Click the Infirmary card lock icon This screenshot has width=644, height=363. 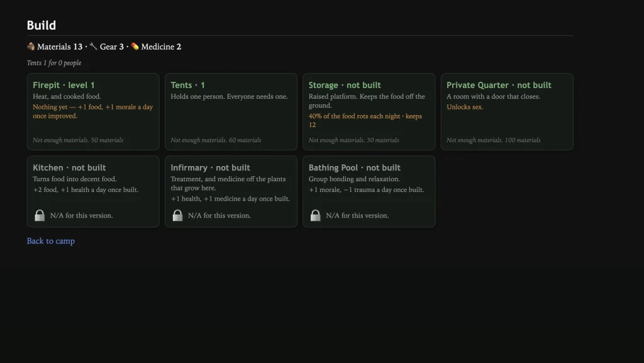click(x=177, y=215)
